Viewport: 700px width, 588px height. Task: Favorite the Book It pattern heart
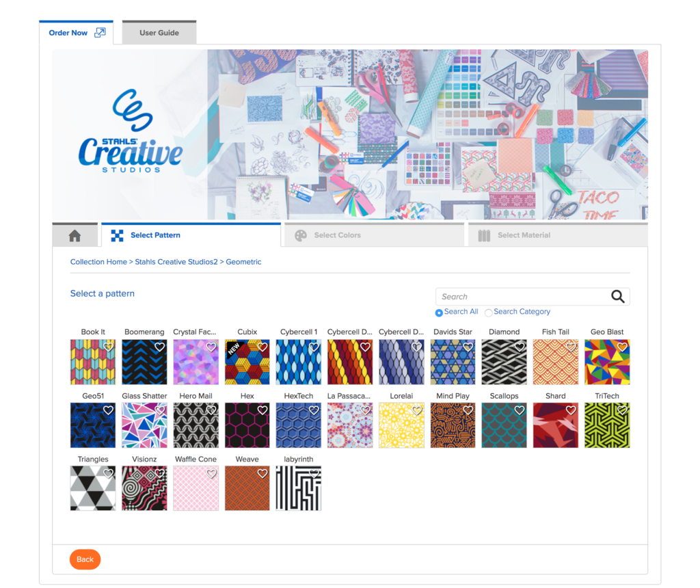(x=109, y=347)
